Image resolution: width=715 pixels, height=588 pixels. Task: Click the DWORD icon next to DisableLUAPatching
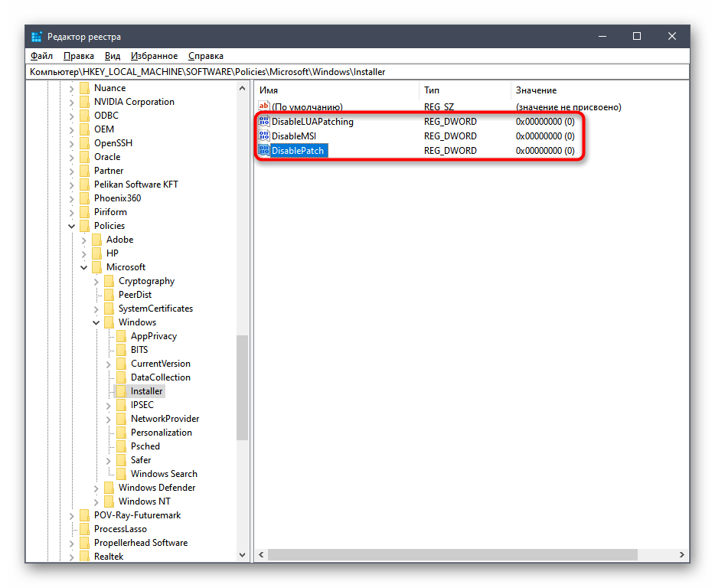point(264,121)
